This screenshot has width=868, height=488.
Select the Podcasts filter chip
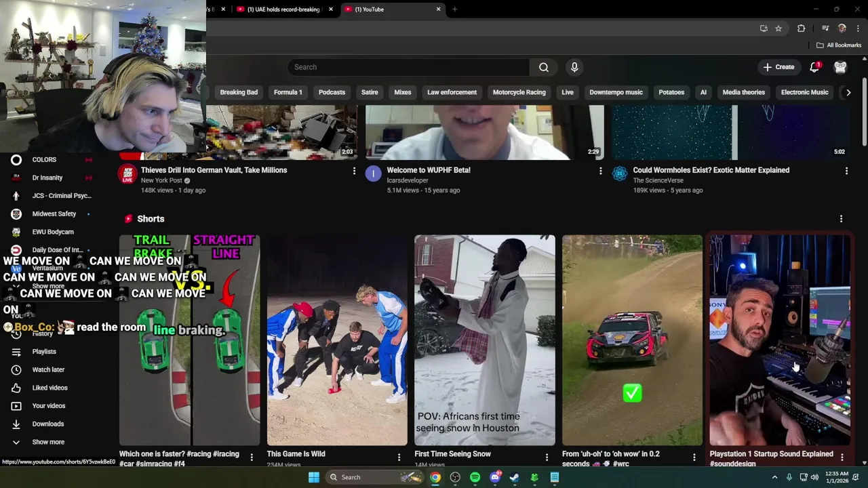tap(332, 92)
